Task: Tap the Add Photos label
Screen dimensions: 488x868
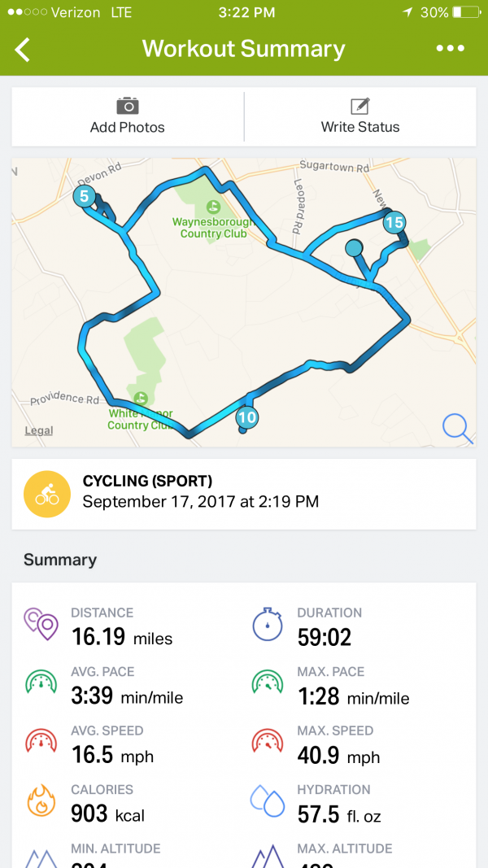Action: 128,128
